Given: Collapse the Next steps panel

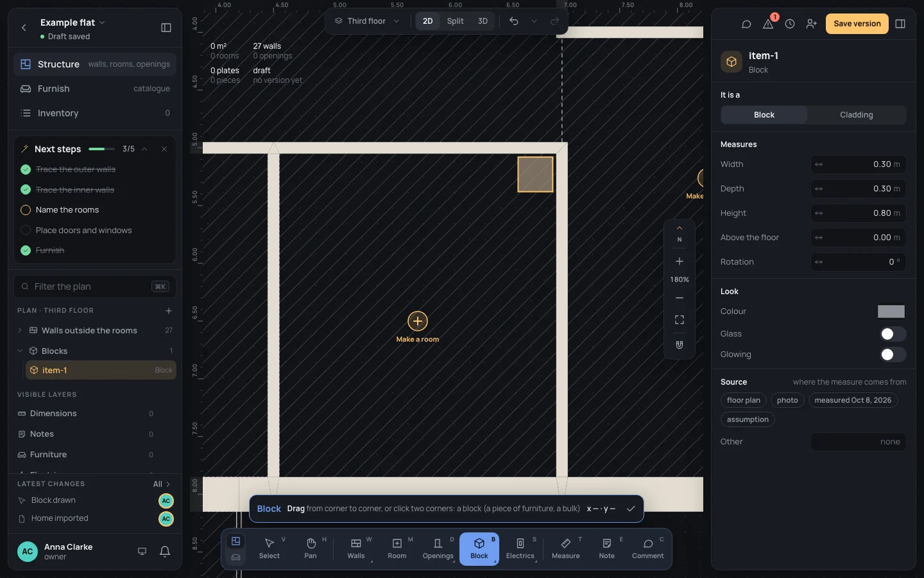Looking at the screenshot, I should (x=144, y=149).
